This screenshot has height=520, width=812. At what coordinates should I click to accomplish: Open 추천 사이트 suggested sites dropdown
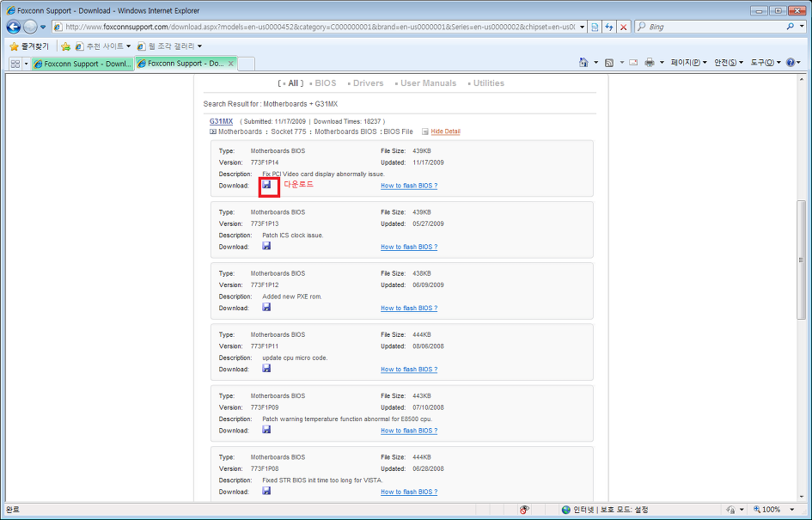(103, 46)
